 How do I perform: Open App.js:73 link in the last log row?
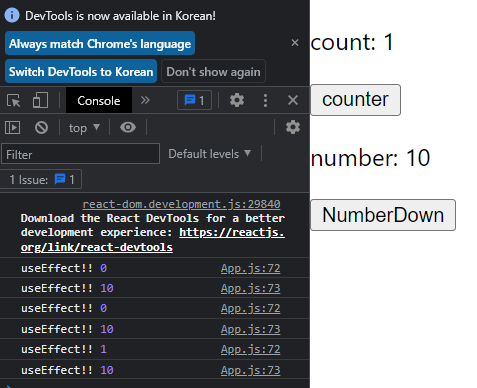click(250, 370)
